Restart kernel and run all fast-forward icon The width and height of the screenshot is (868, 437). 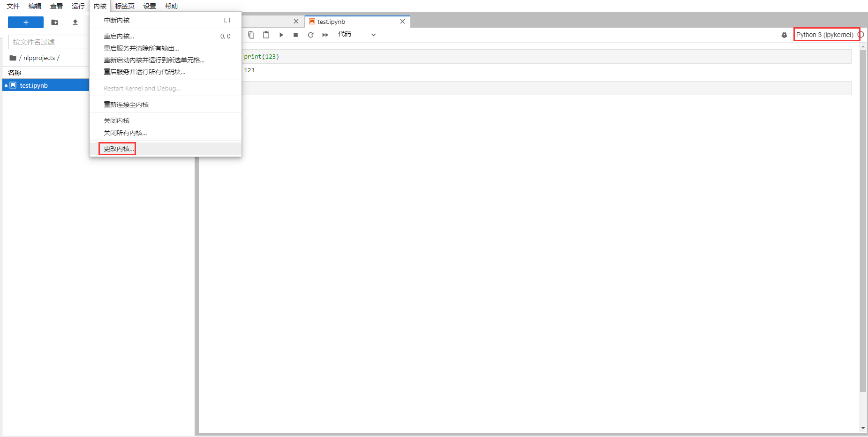click(325, 35)
